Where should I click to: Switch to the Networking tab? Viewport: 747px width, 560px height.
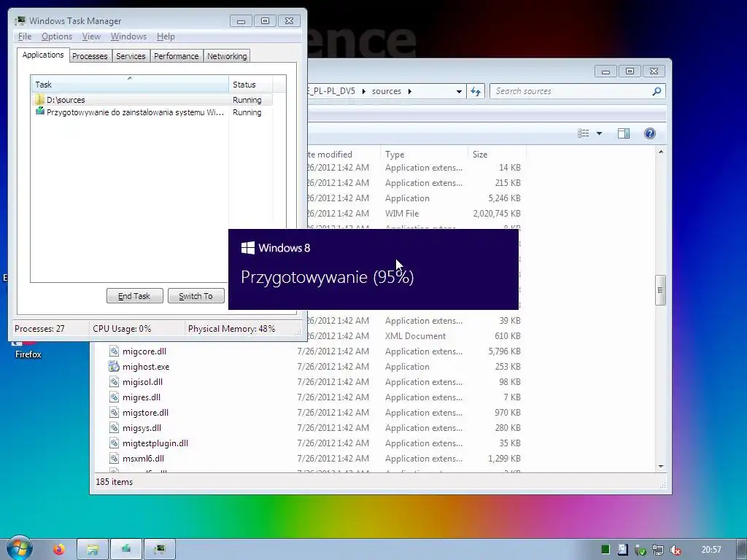coord(227,56)
